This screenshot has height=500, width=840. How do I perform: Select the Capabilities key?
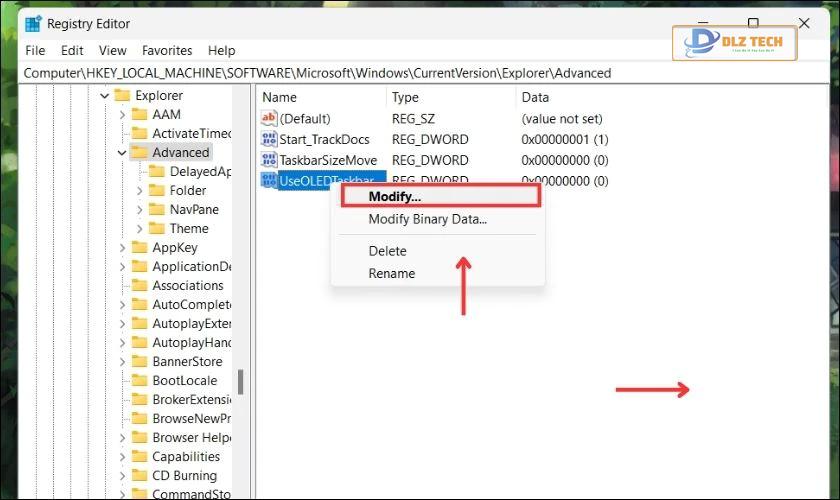tap(186, 457)
